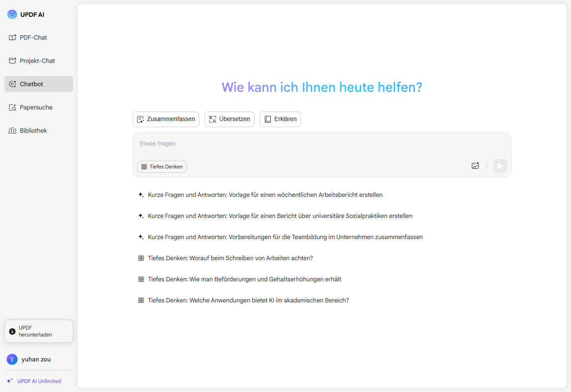
Task: Open PDF-Chat from the sidebar
Action: [x=39, y=37]
